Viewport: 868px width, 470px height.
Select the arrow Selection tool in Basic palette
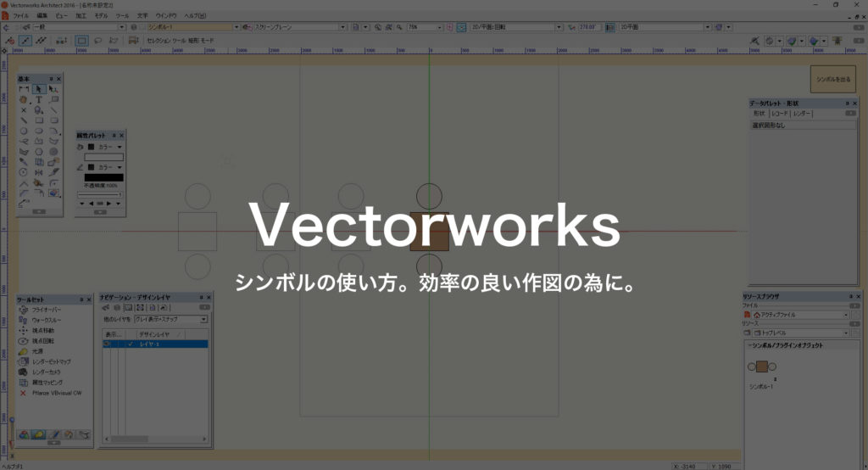(38, 89)
